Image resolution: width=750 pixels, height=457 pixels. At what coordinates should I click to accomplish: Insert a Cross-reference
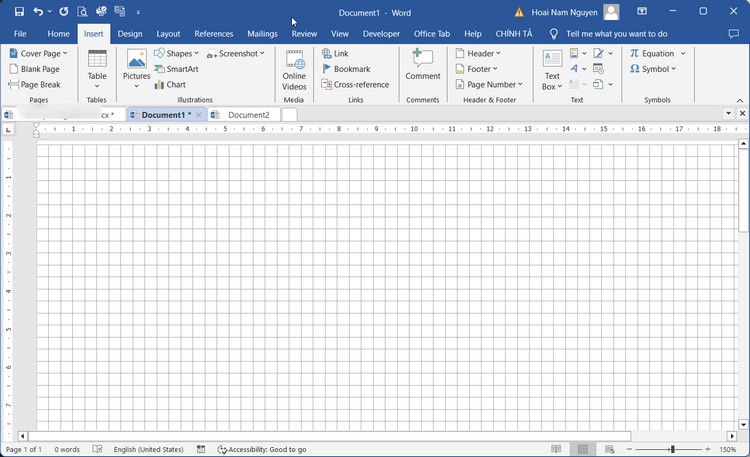pyautogui.click(x=355, y=85)
